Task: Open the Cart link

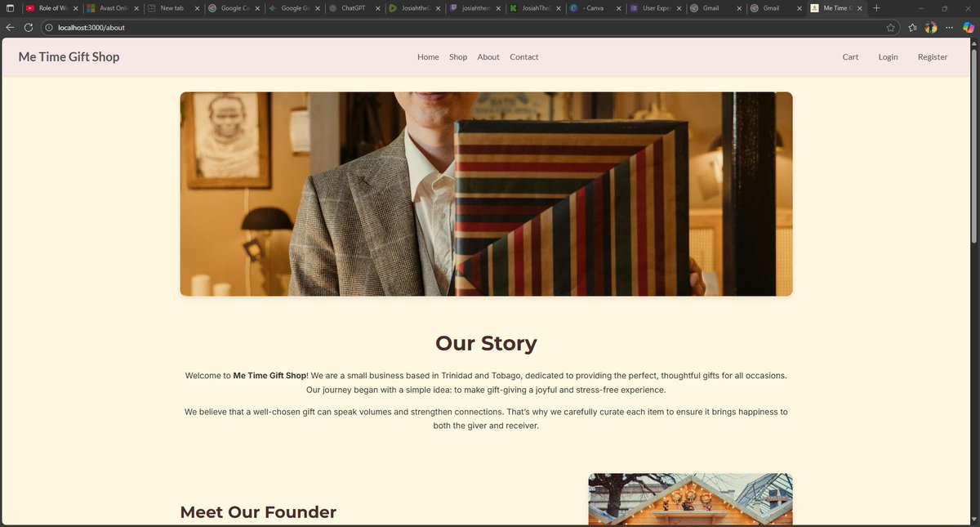Action: point(850,57)
